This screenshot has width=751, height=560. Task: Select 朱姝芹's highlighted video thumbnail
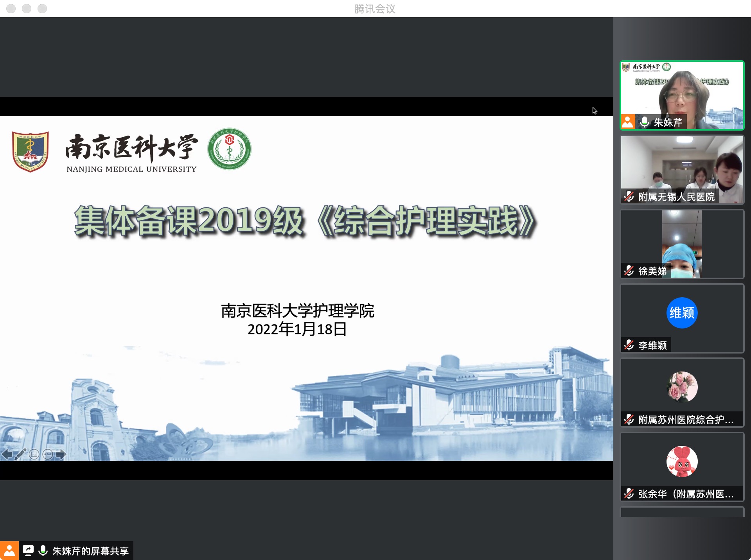pyautogui.click(x=682, y=95)
